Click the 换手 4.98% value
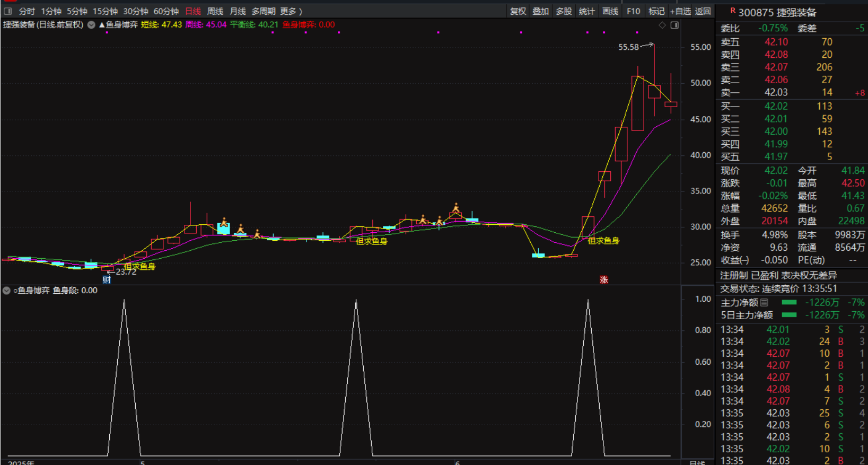Image resolution: width=868 pixels, height=465 pixels. [x=775, y=234]
